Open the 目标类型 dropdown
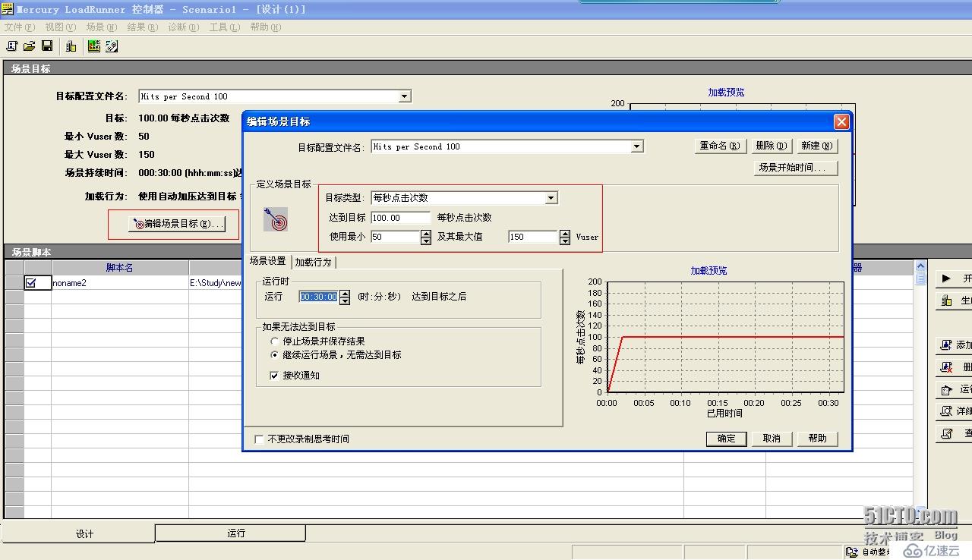Screen dimensions: 972x560 click(551, 198)
